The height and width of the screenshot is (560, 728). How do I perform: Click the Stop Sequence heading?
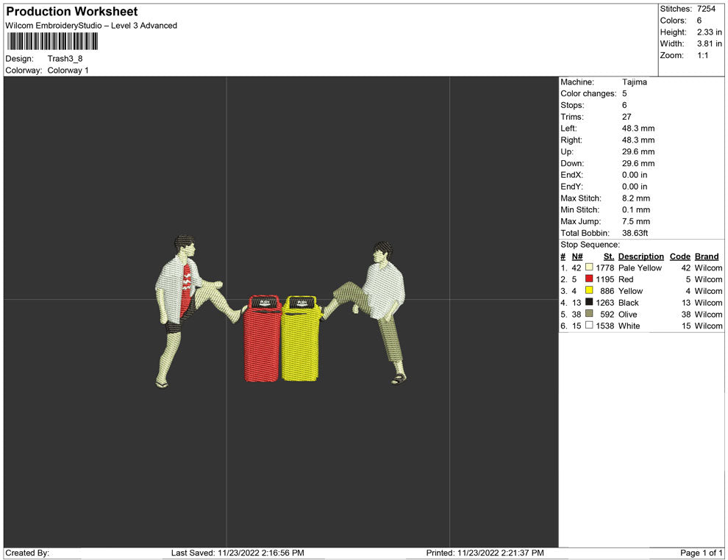pos(590,245)
